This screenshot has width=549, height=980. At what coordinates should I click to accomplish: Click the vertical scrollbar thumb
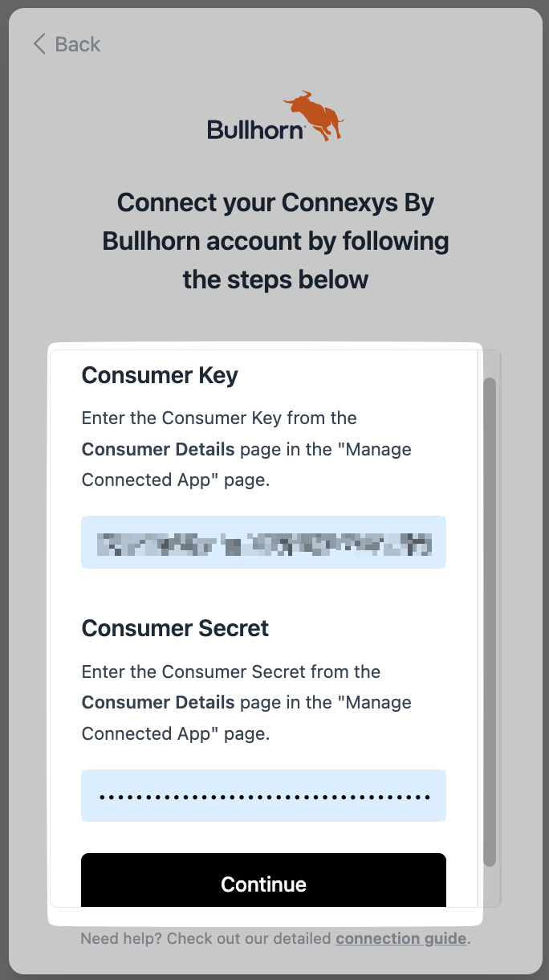coord(490,623)
